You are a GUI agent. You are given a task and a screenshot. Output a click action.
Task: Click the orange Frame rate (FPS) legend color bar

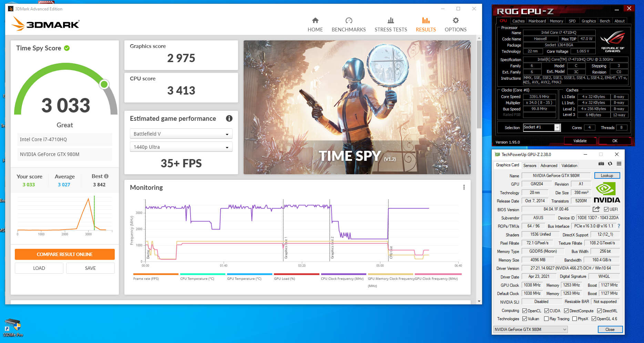156,274
